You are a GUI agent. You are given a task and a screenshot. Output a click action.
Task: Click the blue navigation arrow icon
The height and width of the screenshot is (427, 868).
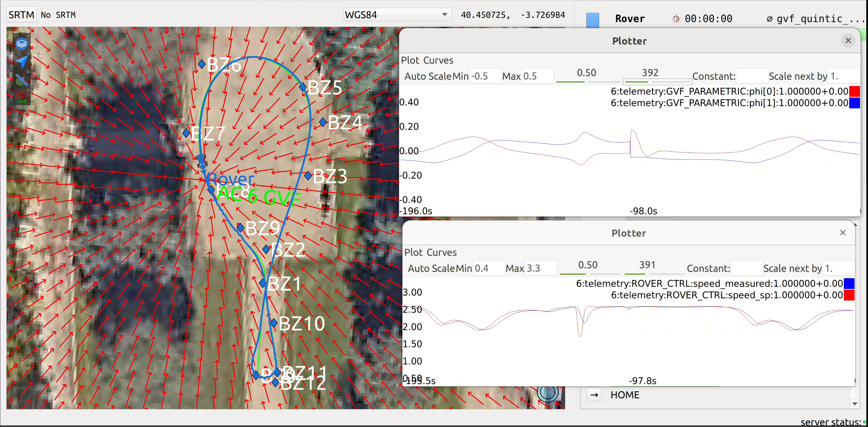pyautogui.click(x=22, y=62)
